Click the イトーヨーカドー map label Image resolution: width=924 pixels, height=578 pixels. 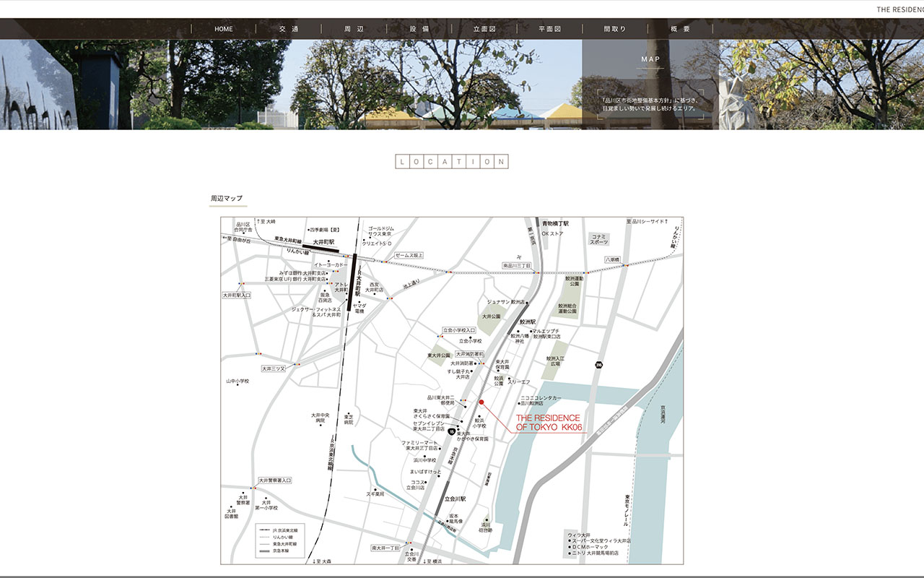tap(331, 265)
